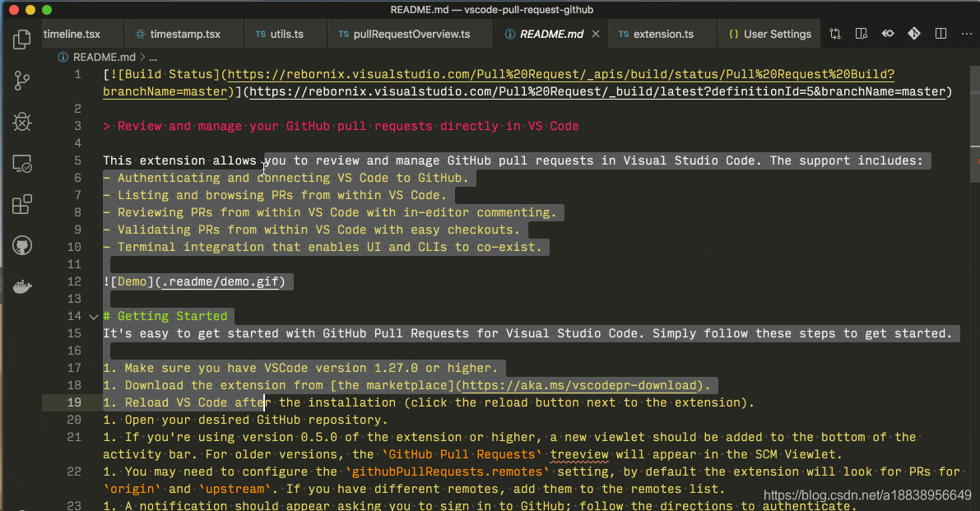Screen dimensions: 980x511
Task: Click text 'Make sure you have VSCode version'
Action: point(246,368)
